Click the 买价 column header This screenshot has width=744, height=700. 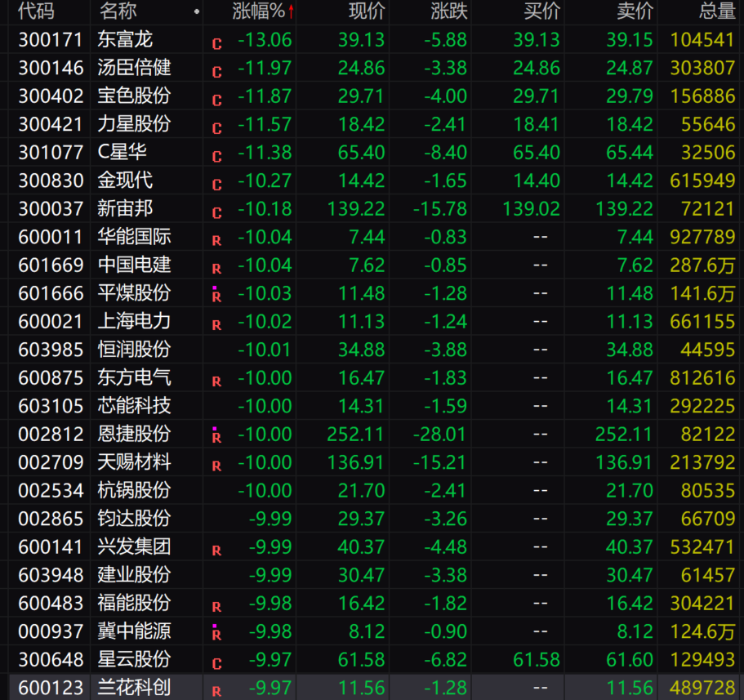(541, 11)
